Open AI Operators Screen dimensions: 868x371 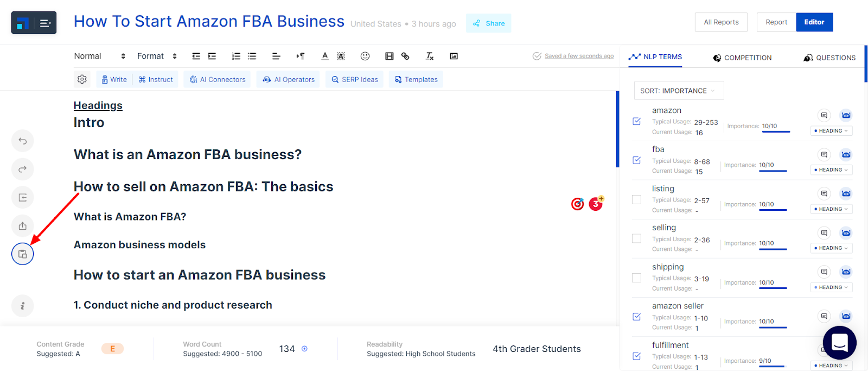[288, 79]
